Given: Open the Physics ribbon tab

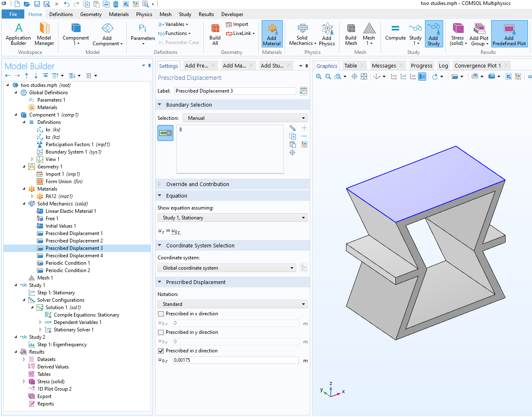Looking at the screenshot, I should 144,14.
